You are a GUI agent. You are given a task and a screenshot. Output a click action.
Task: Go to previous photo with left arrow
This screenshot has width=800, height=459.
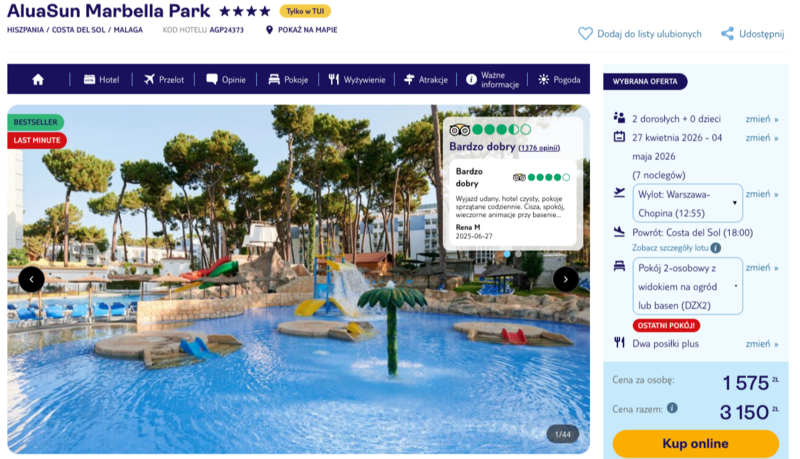click(x=32, y=279)
